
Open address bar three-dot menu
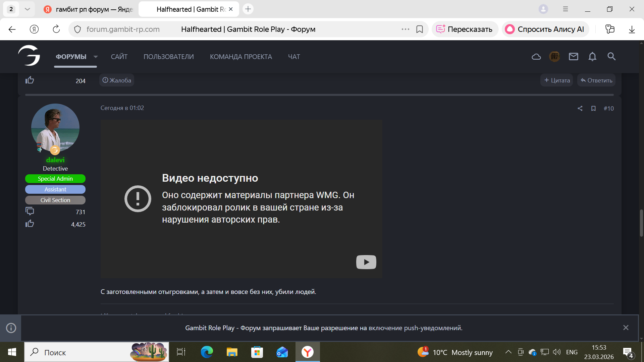coord(405,29)
